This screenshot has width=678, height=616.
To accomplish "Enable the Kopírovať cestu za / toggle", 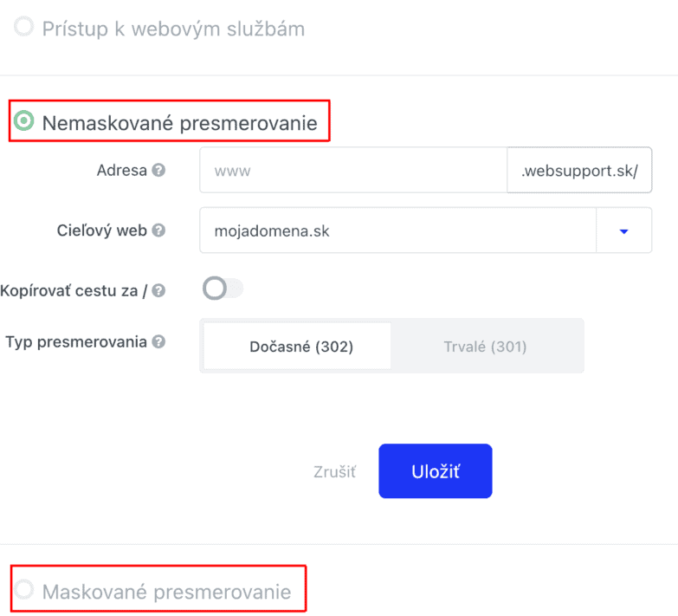I will click(223, 289).
